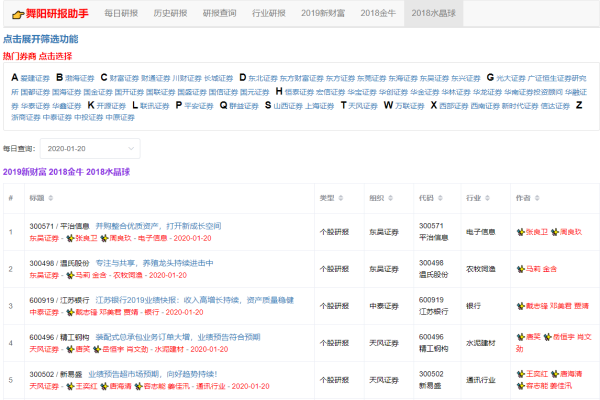
Task: Click star icon before 王奕红 in 作者 column
Action: [520, 374]
